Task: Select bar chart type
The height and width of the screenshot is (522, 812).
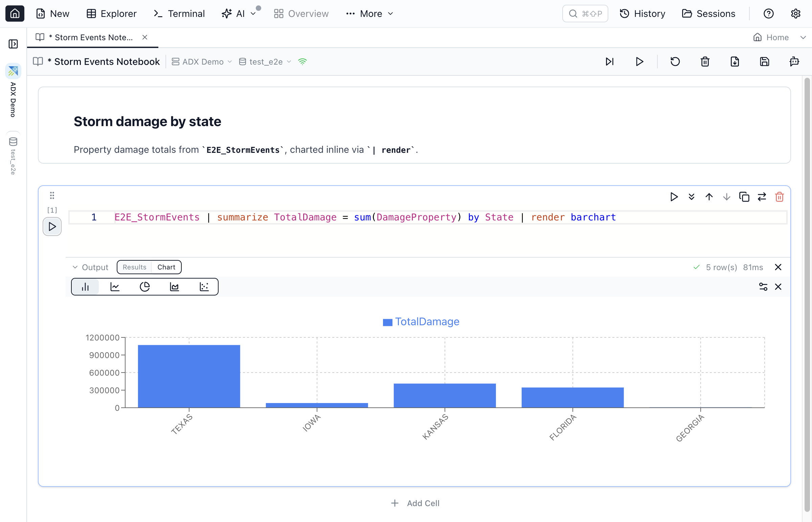Action: tap(85, 287)
